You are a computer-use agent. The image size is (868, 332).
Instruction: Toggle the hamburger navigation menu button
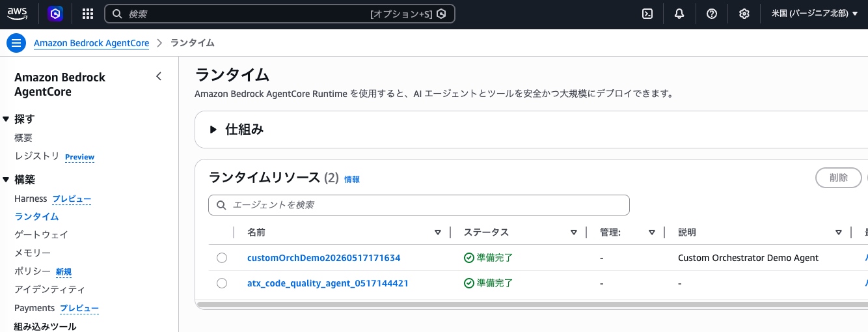16,43
